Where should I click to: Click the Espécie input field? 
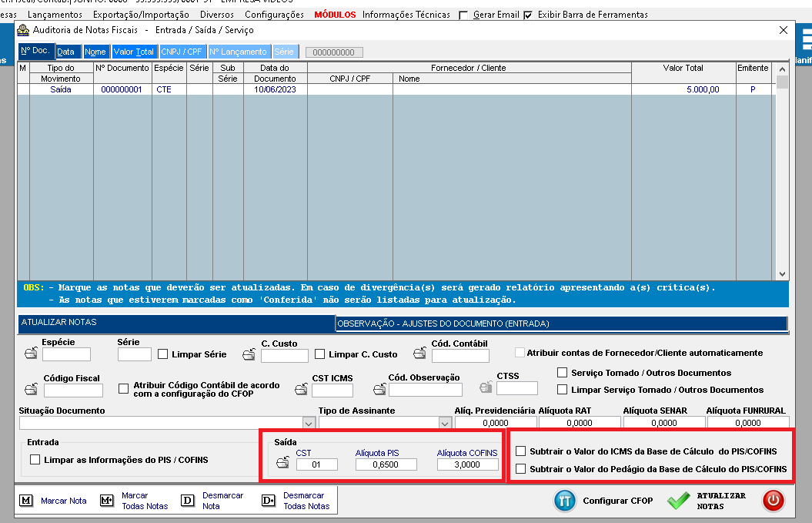coord(66,354)
